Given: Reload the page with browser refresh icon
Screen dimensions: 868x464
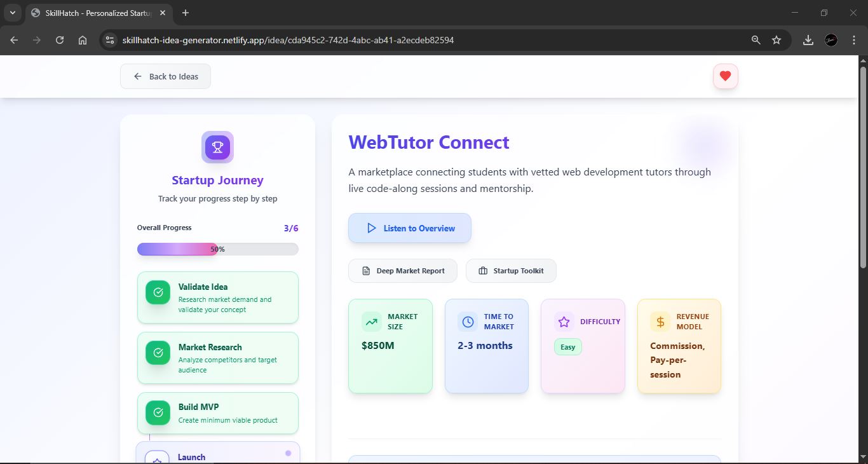Looking at the screenshot, I should [x=60, y=40].
